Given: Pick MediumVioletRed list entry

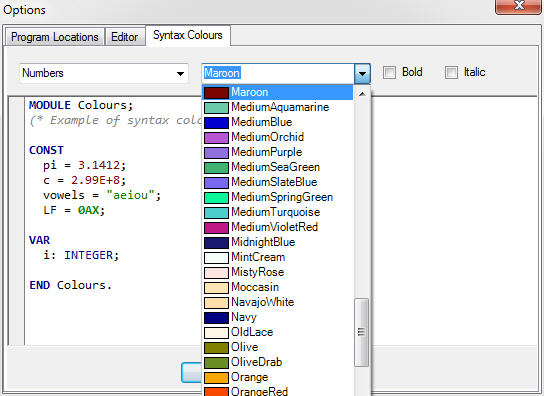Looking at the screenshot, I should [x=278, y=227].
